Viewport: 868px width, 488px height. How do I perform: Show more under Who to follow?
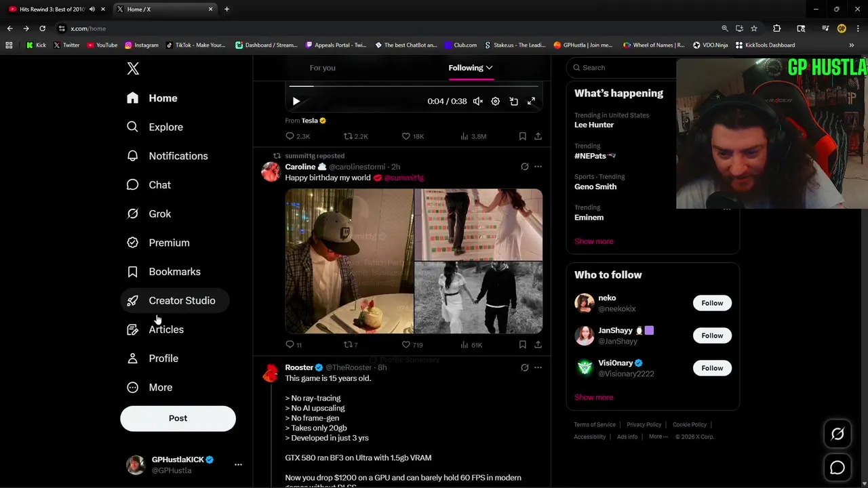pyautogui.click(x=593, y=397)
